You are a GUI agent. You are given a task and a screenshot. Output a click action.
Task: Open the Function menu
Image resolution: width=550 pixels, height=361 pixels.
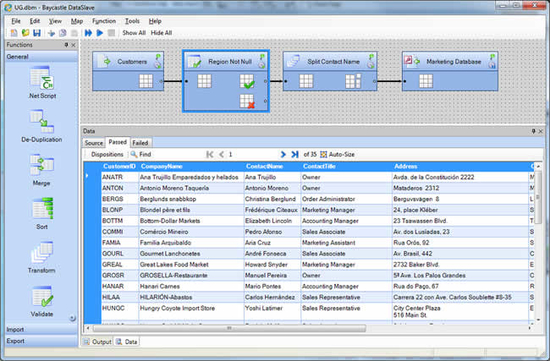pyautogui.click(x=104, y=21)
